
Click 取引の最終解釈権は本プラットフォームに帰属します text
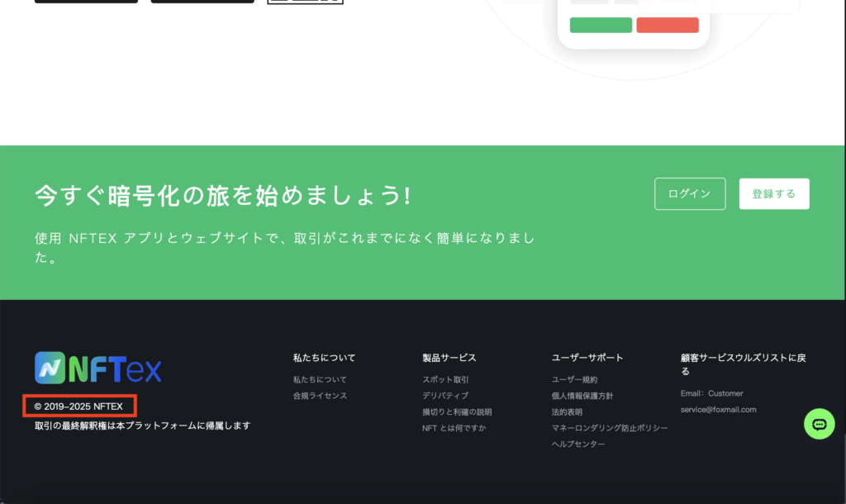point(142,426)
